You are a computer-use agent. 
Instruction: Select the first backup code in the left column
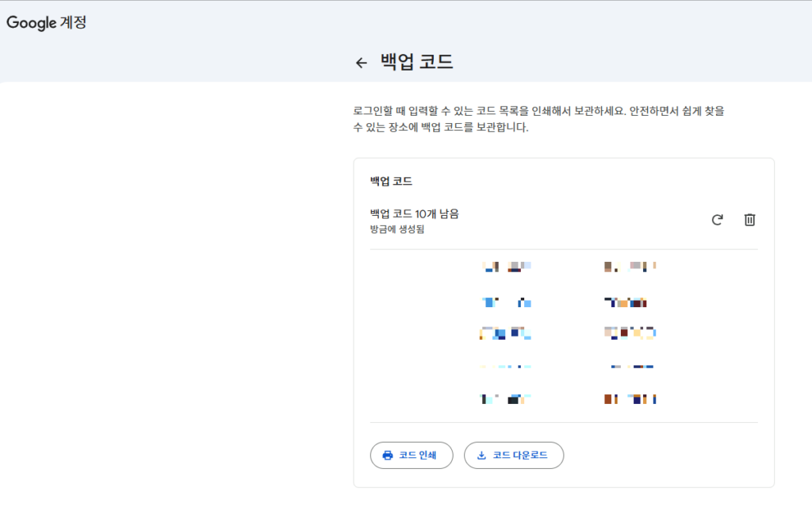[505, 267]
